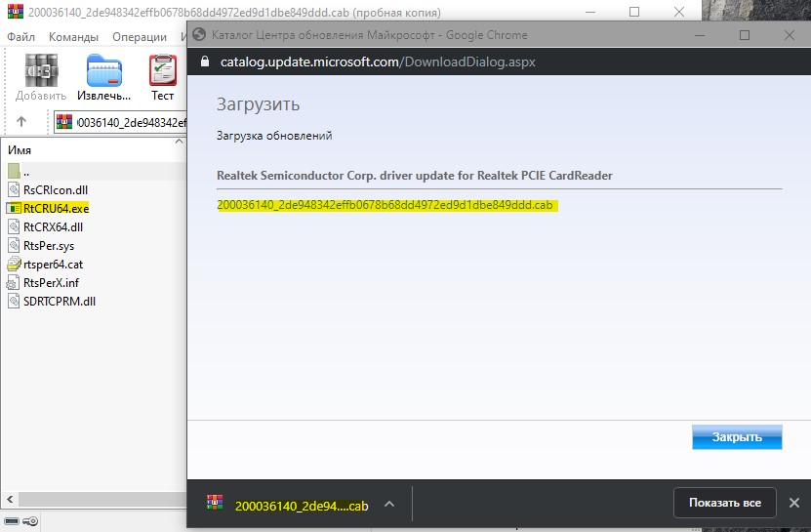Select the parent folder '..' row

coord(93,171)
